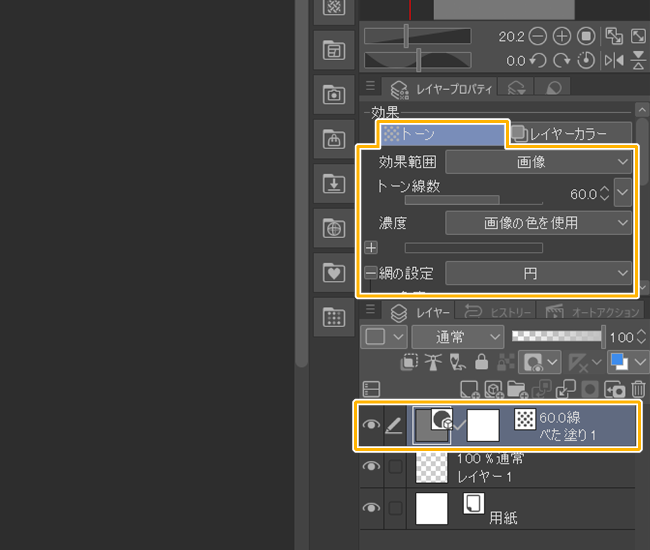
Task: Click the full-view diagonal arrows icon
Action: point(638,36)
